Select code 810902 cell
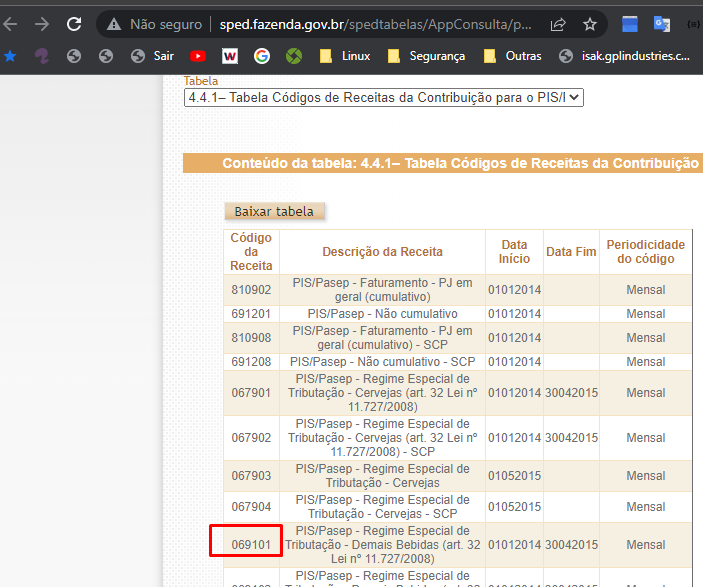 pyautogui.click(x=251, y=290)
